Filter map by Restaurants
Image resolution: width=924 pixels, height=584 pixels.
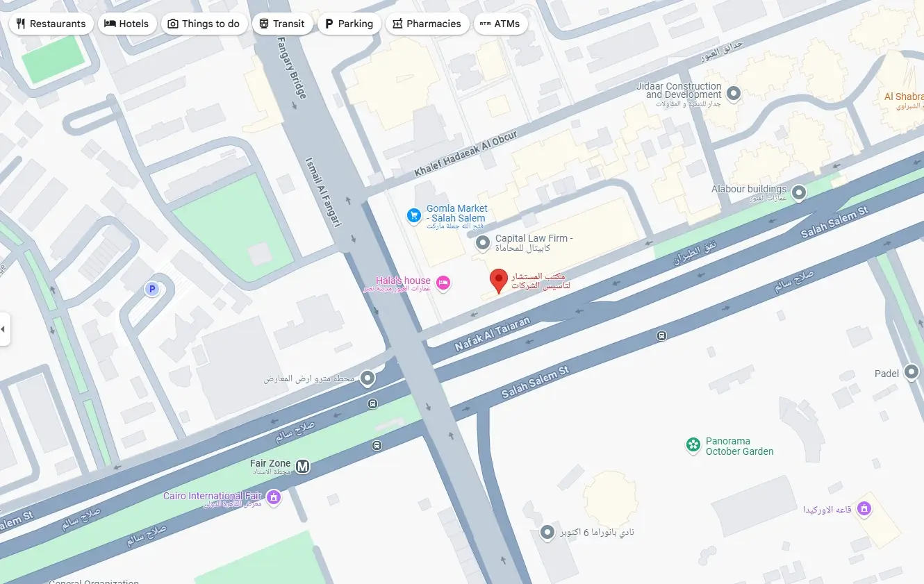[x=51, y=24]
